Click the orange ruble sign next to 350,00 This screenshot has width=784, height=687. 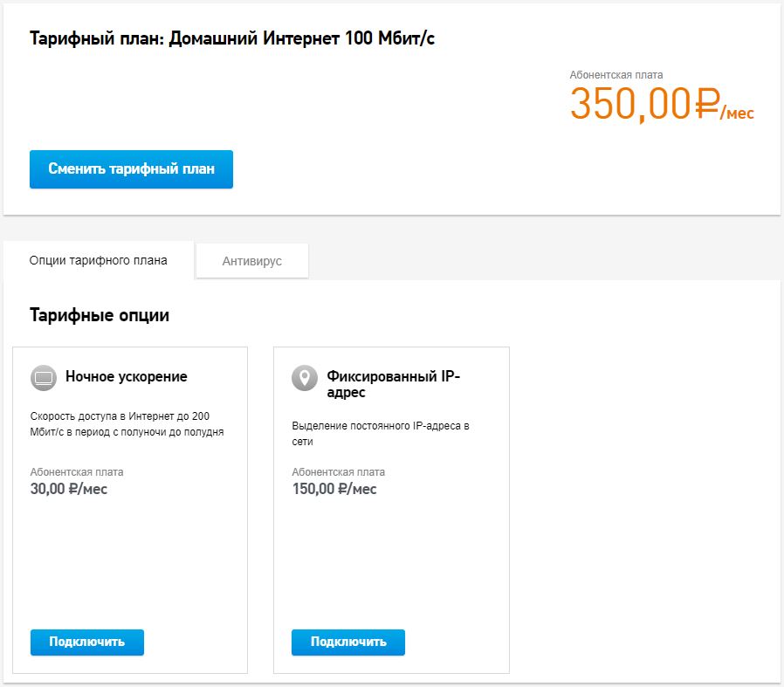coord(707,102)
